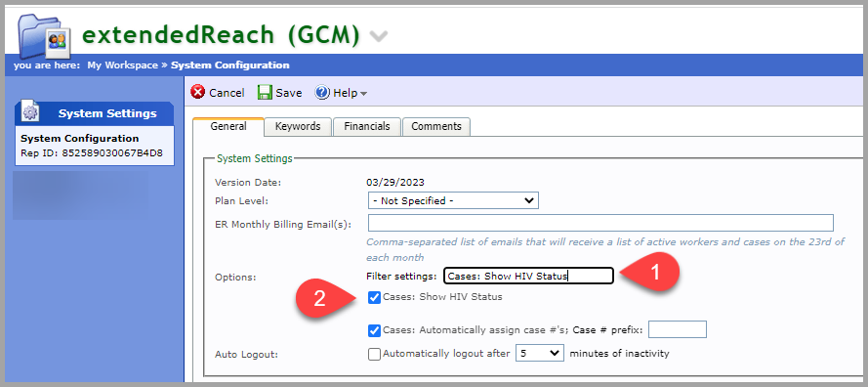This screenshot has width=868, height=387.
Task: Toggle Automatically assign case #'s checkbox
Action: pyautogui.click(x=374, y=330)
